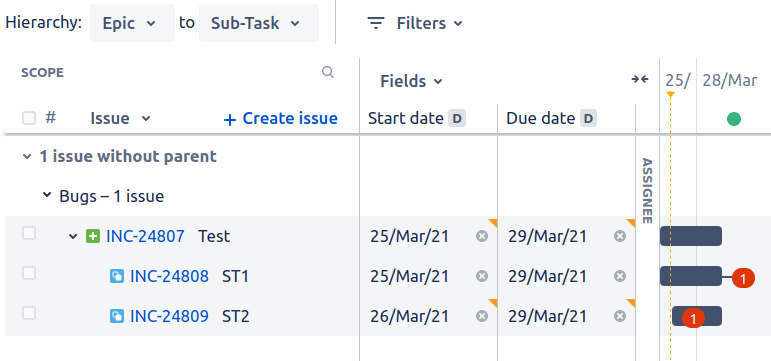
Task: Clear start date of INC-24807
Action: click(482, 237)
